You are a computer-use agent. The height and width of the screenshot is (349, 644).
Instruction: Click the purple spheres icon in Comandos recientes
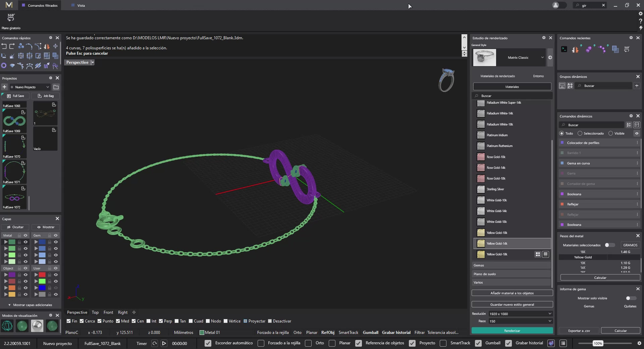(x=589, y=49)
